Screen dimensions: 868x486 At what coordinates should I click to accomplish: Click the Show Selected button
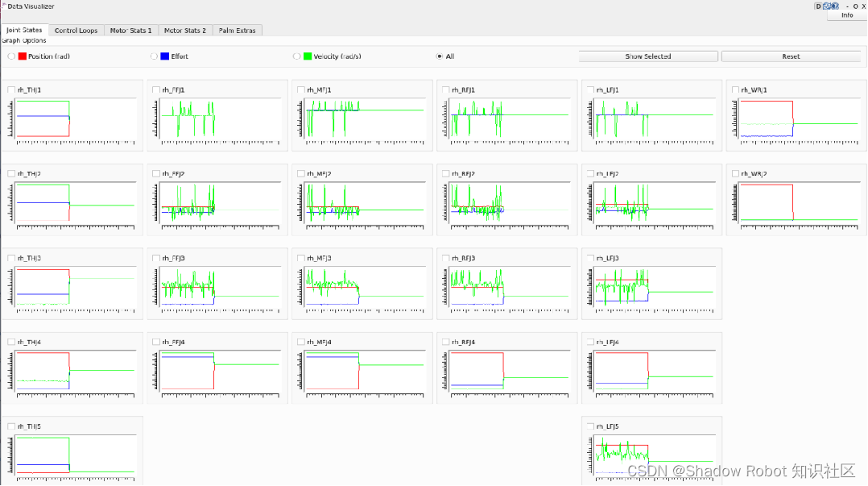click(648, 56)
